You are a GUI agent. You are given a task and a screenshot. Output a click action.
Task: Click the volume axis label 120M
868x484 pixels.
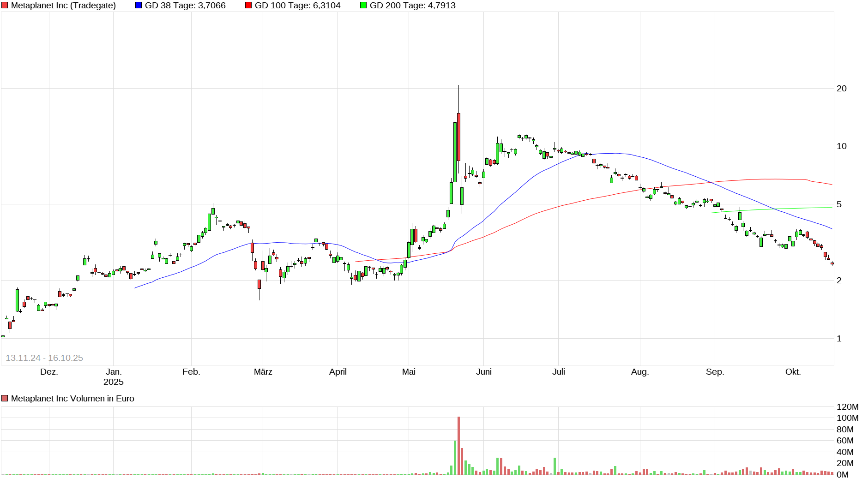[x=848, y=406]
